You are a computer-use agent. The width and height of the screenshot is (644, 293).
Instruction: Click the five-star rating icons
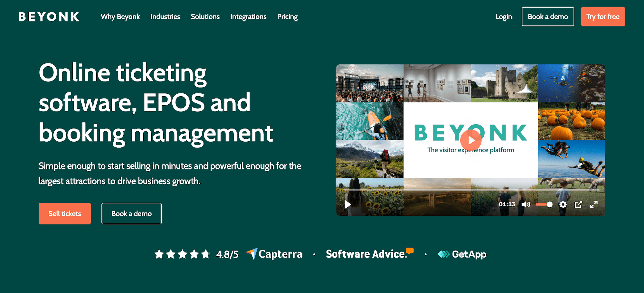pos(182,254)
